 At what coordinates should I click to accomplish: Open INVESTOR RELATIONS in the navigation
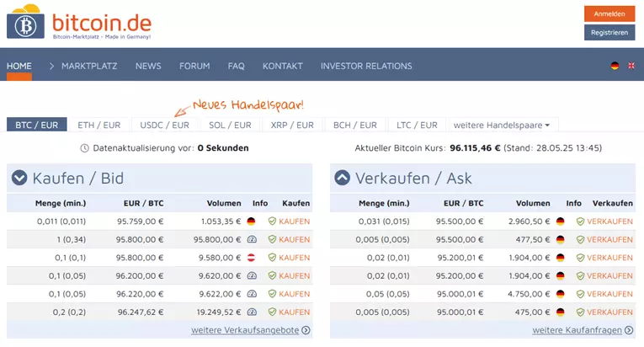(x=366, y=66)
